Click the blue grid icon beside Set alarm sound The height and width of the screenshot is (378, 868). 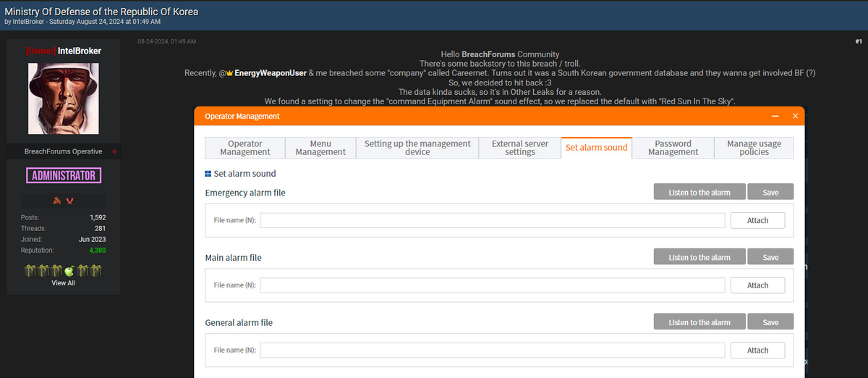[208, 174]
